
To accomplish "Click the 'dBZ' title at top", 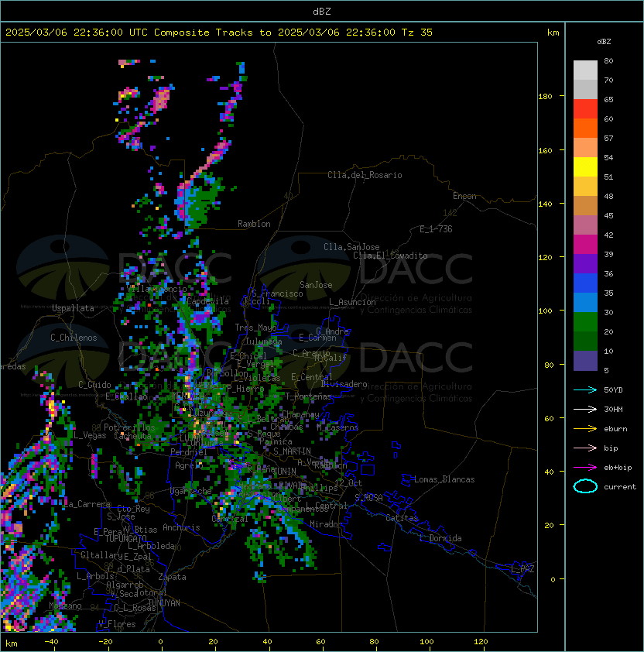I will pos(322,12).
